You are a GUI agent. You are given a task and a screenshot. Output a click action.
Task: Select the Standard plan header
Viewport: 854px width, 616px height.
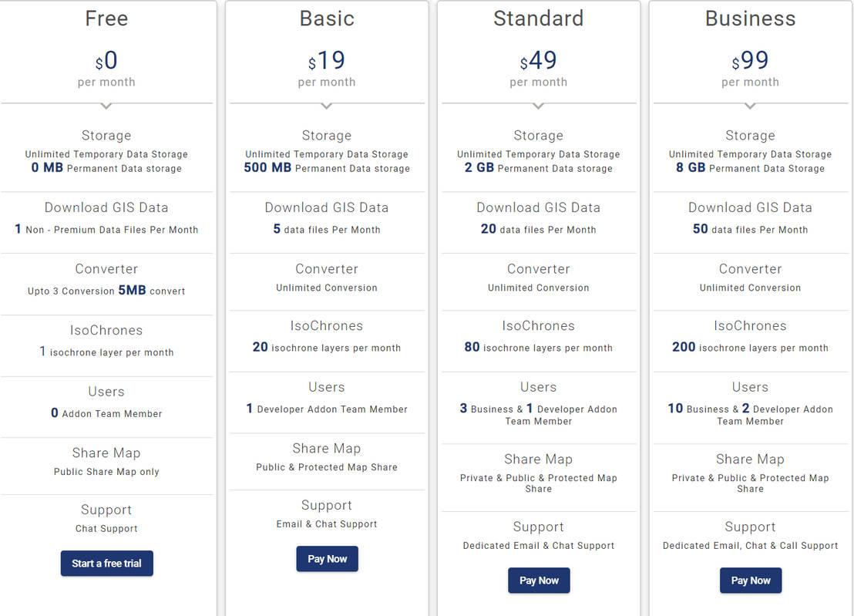pyautogui.click(x=538, y=19)
